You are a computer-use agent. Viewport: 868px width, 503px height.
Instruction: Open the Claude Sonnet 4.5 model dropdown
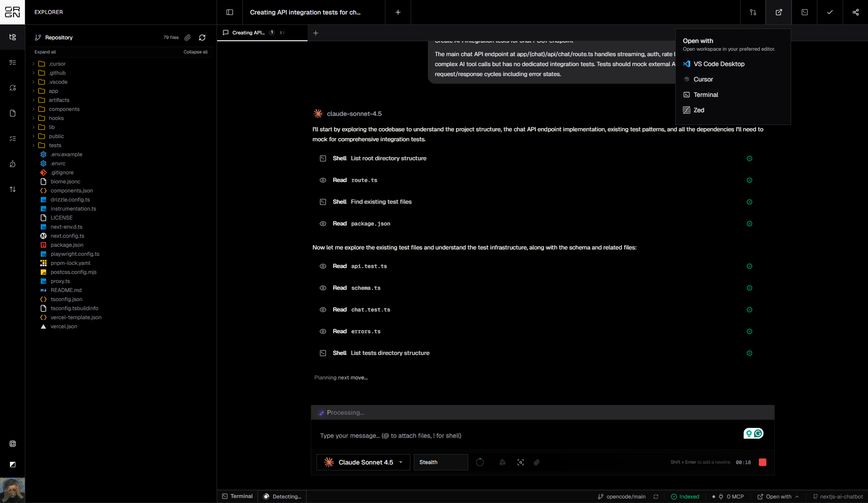[x=363, y=462]
